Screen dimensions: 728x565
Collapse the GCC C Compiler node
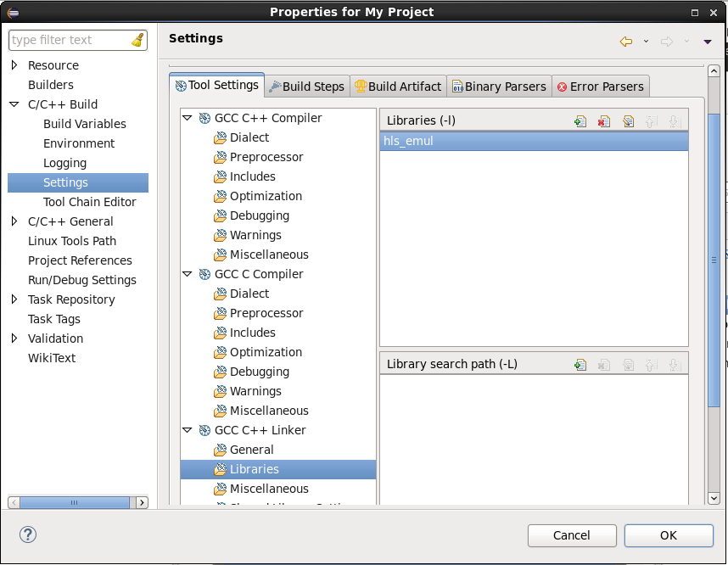pyautogui.click(x=188, y=274)
